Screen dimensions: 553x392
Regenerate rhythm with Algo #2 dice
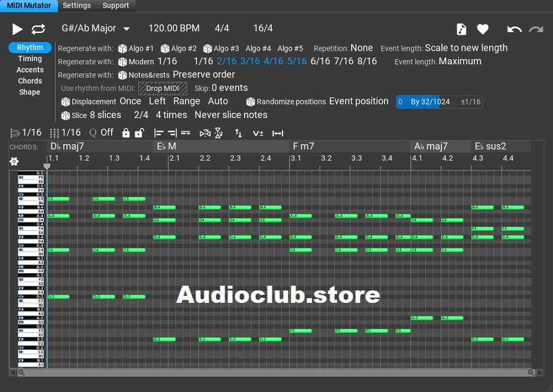[165, 48]
